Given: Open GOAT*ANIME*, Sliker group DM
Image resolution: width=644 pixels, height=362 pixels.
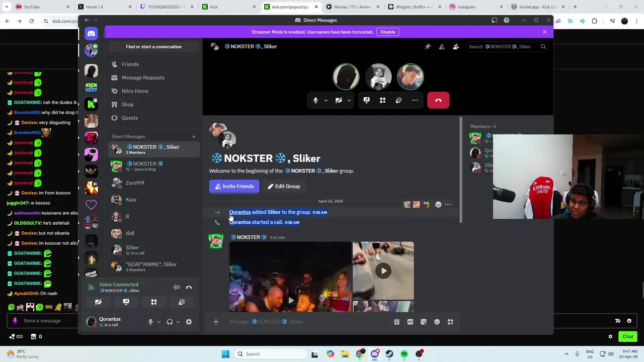Looking at the screenshot, I should click(153, 266).
